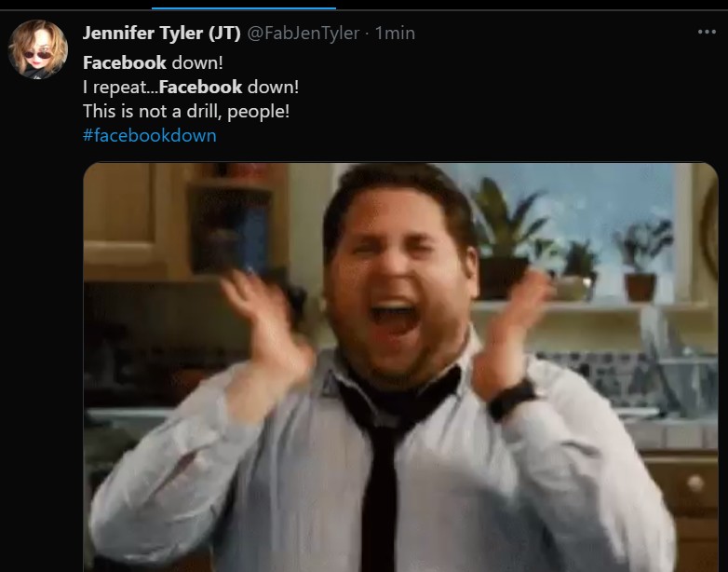
Task: Click the man's face in the GIF
Action: (x=399, y=279)
